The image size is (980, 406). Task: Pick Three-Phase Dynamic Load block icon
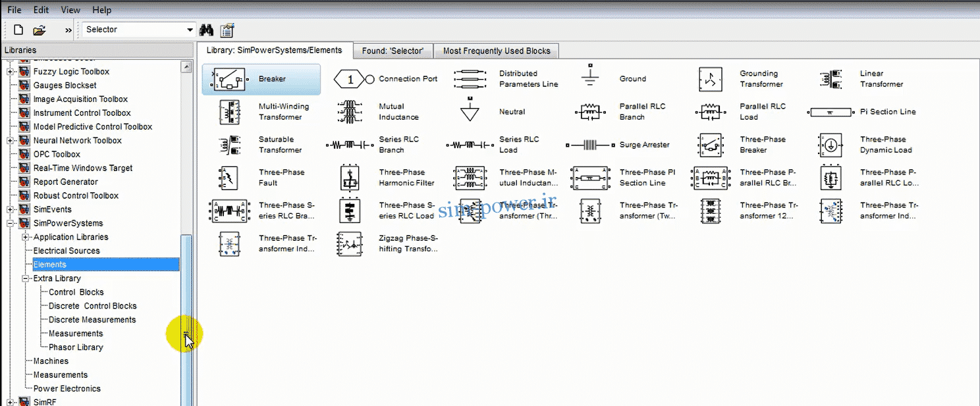click(x=830, y=145)
